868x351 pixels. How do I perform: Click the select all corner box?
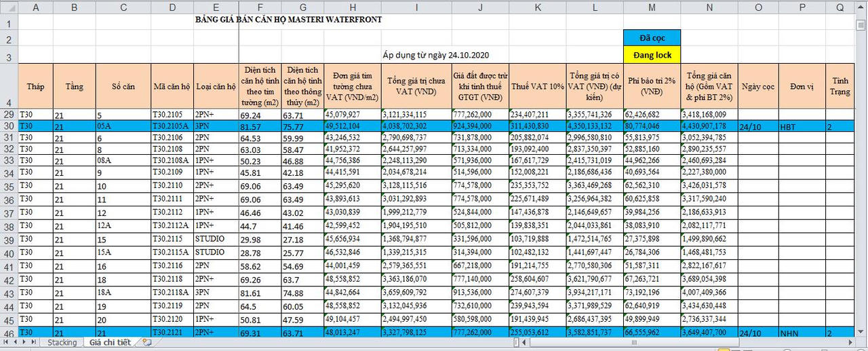tap(8, 7)
